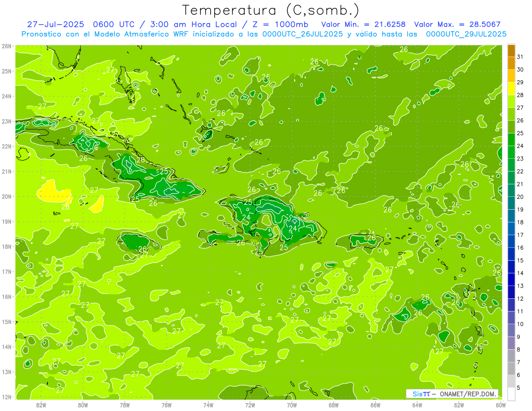Click the legend value "11"
This screenshot has height=411, width=532.
pyautogui.click(x=520, y=311)
